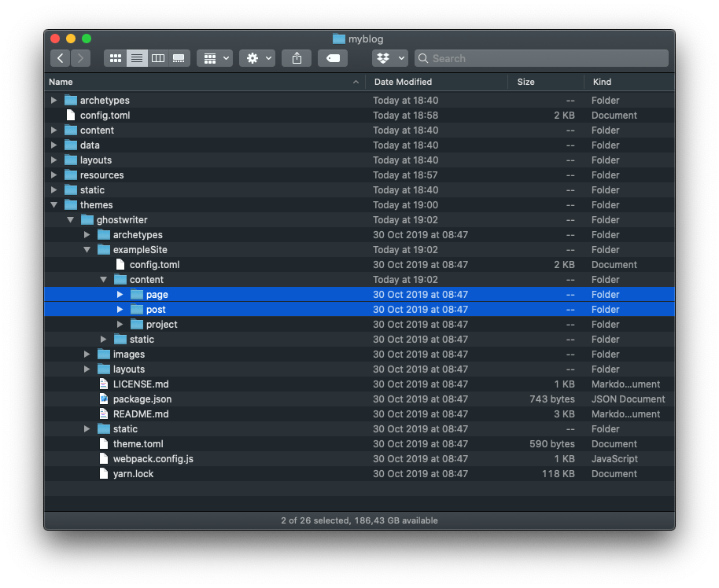Select list view toggle button

tap(137, 58)
